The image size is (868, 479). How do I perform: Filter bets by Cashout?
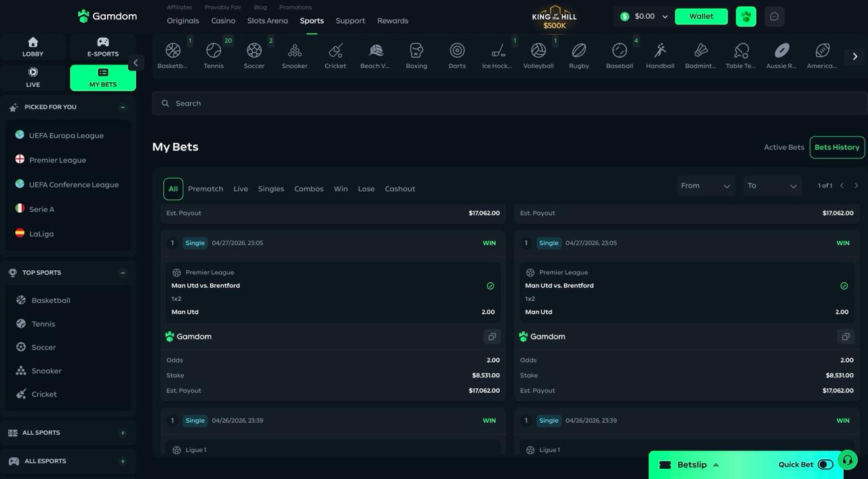click(x=400, y=189)
